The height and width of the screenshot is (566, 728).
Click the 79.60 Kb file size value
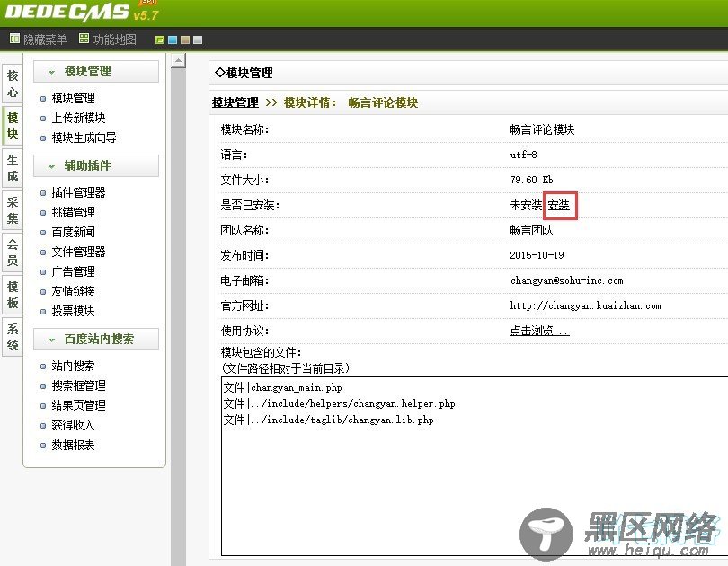pos(531,180)
